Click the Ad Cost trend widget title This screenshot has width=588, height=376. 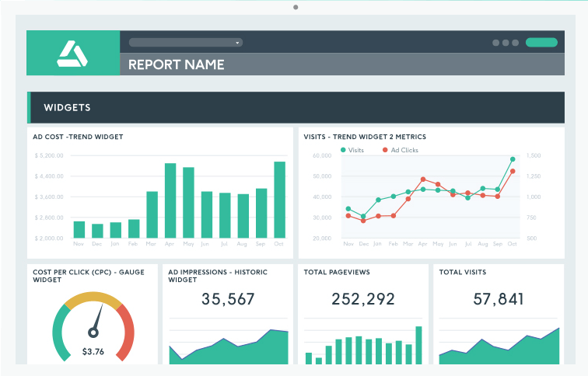point(78,137)
